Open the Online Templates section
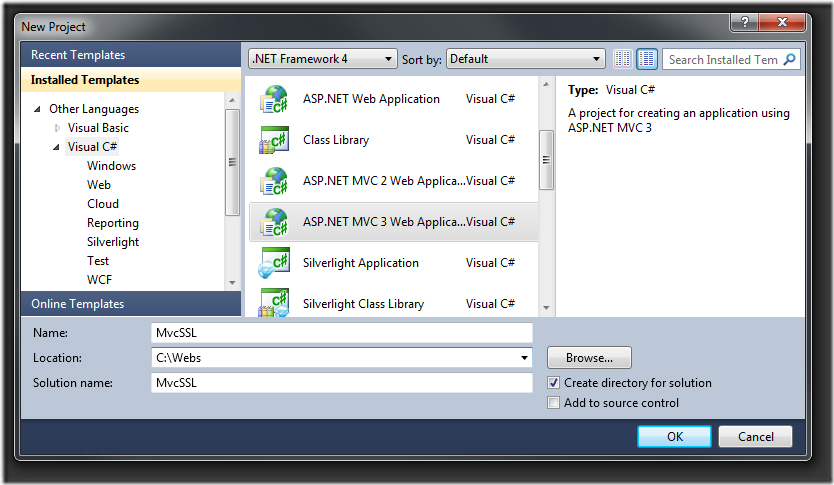 coord(131,304)
